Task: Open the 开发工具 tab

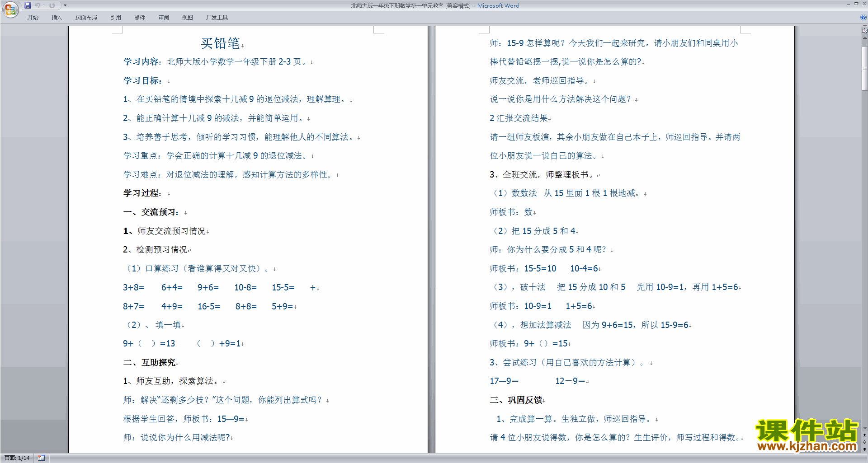Action: (217, 17)
